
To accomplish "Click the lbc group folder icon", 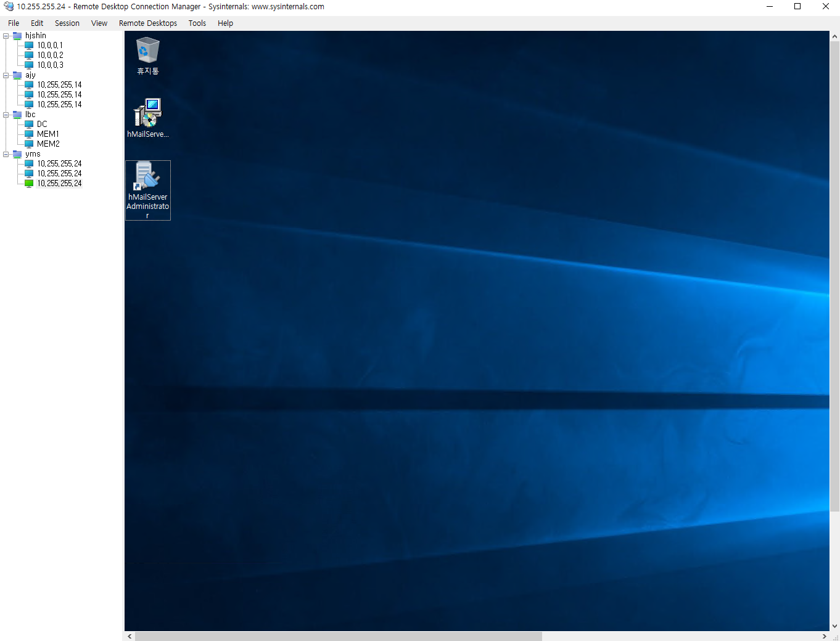I will pyautogui.click(x=17, y=115).
